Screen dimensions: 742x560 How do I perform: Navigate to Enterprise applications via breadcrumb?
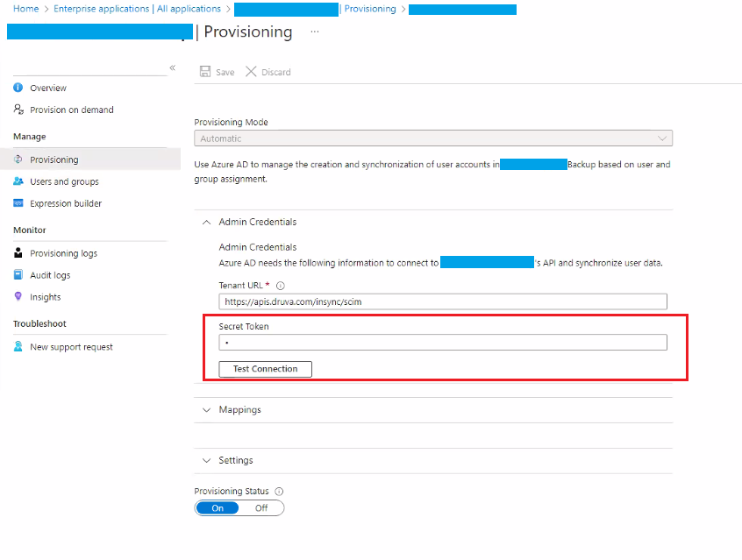pos(100,9)
